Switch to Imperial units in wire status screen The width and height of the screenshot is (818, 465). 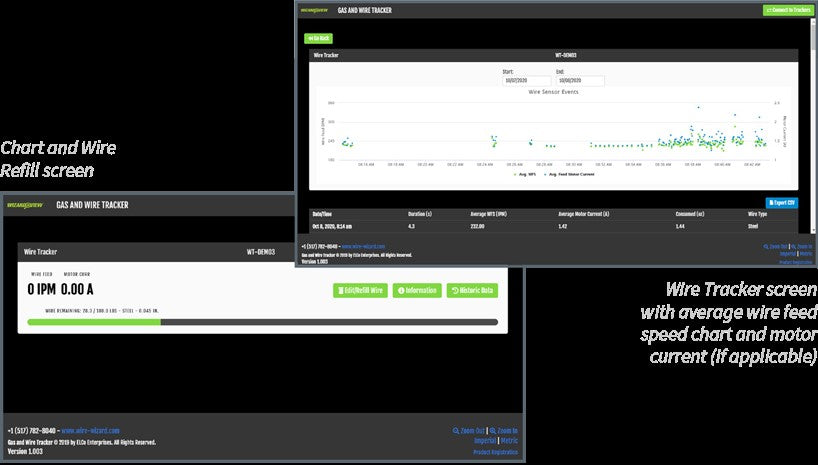point(485,441)
